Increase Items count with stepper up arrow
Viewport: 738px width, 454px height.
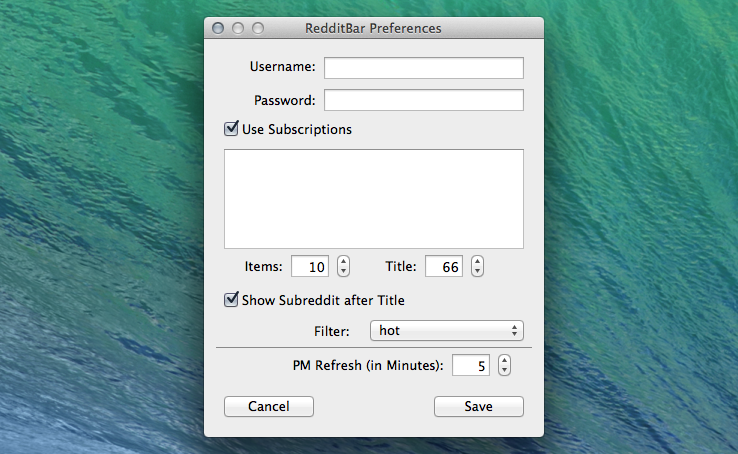point(344,262)
